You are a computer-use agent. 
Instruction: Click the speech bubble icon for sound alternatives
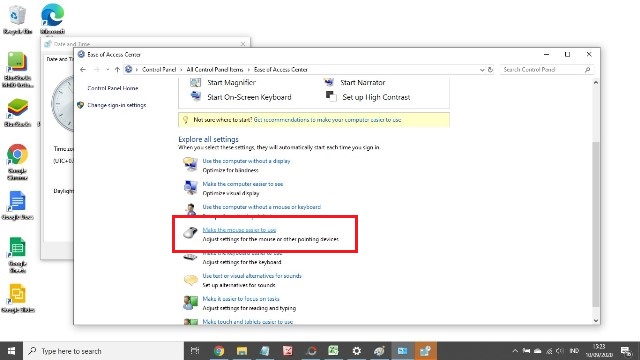pos(190,280)
